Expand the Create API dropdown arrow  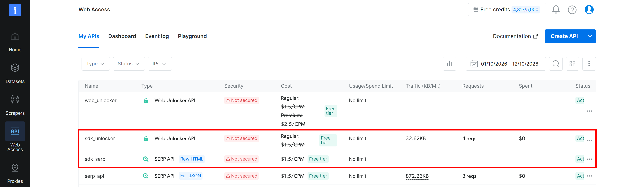point(590,36)
